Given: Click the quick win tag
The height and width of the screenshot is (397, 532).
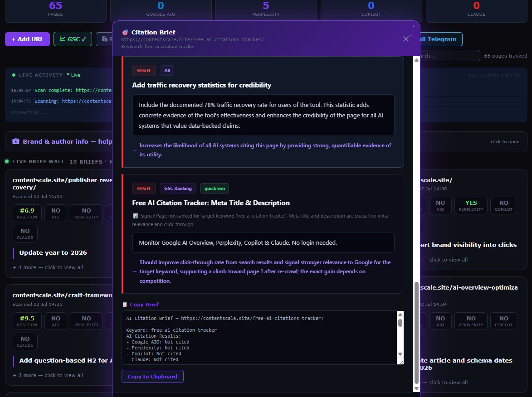Looking at the screenshot, I should coord(215,188).
